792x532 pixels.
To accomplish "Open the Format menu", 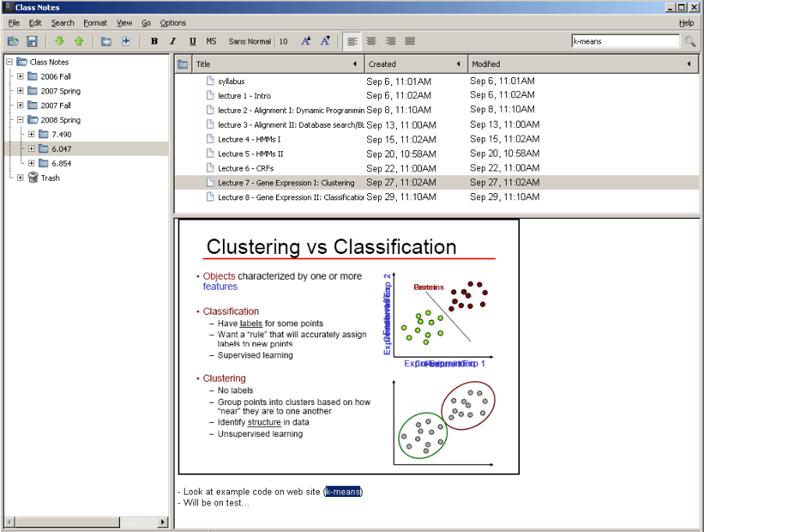I will pyautogui.click(x=95, y=23).
